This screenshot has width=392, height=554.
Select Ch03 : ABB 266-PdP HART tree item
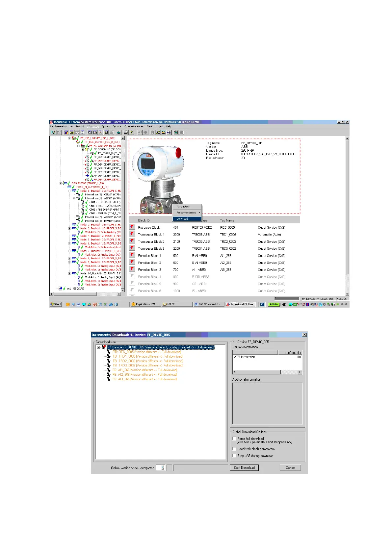(x=105, y=210)
